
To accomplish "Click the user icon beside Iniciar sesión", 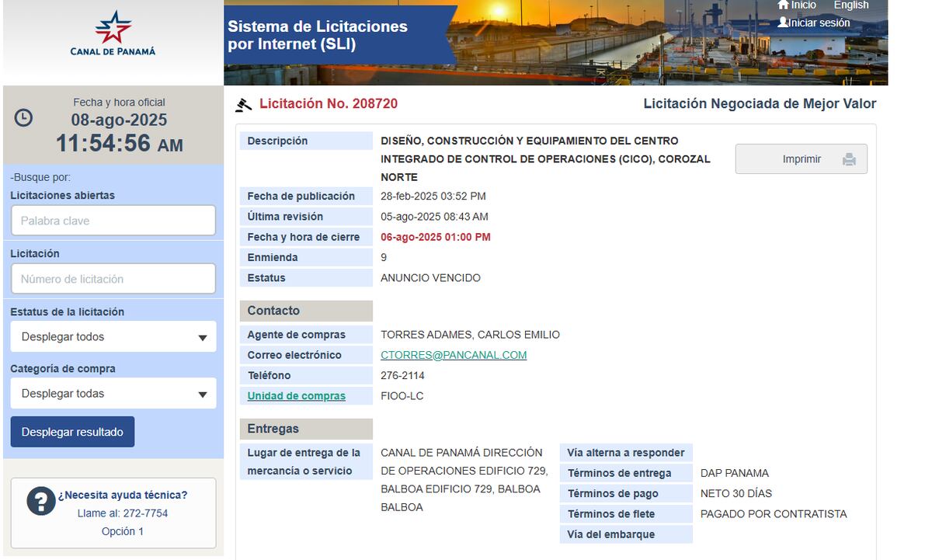I will pyautogui.click(x=783, y=23).
